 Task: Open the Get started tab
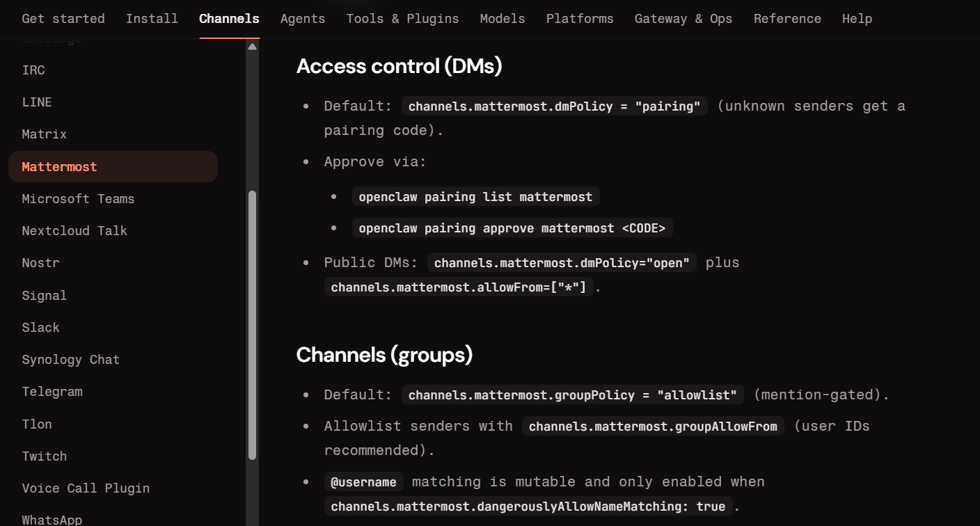tap(63, 19)
